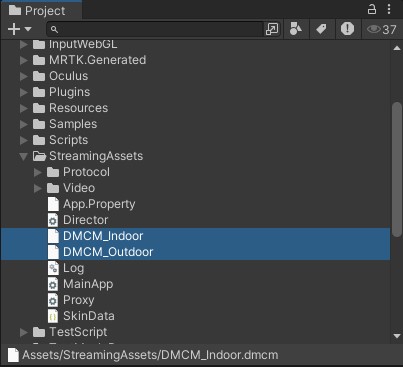The width and height of the screenshot is (403, 367).
Task: Collapse the StreamingAssets folder arrow
Action: 23,156
